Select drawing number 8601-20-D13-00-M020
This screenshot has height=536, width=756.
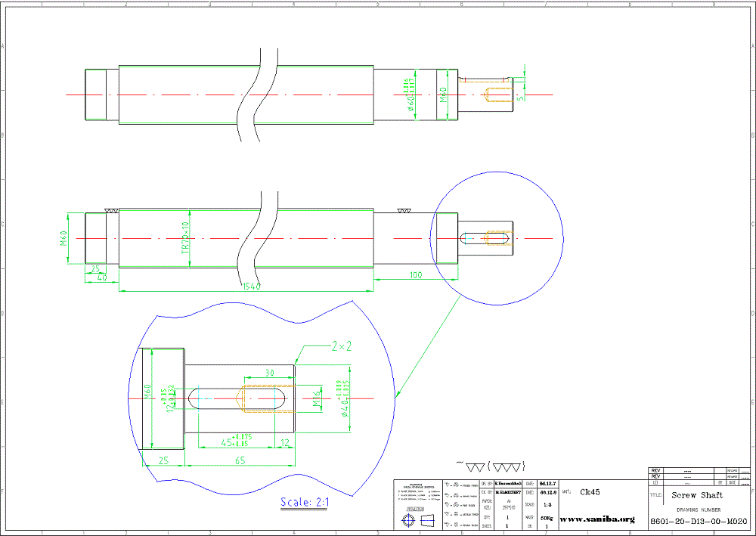coord(699,522)
